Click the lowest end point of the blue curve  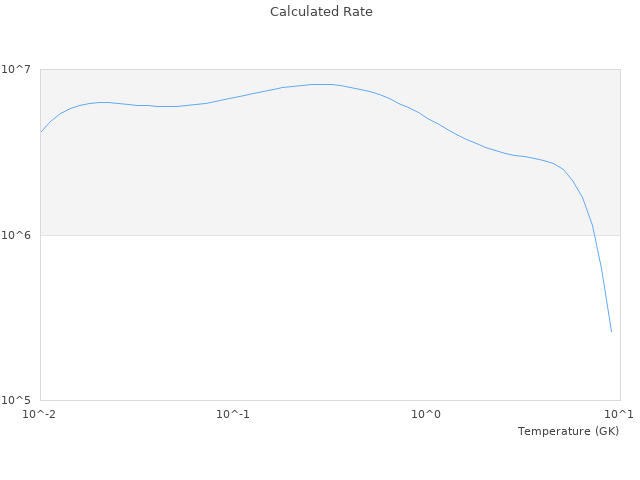(x=611, y=331)
